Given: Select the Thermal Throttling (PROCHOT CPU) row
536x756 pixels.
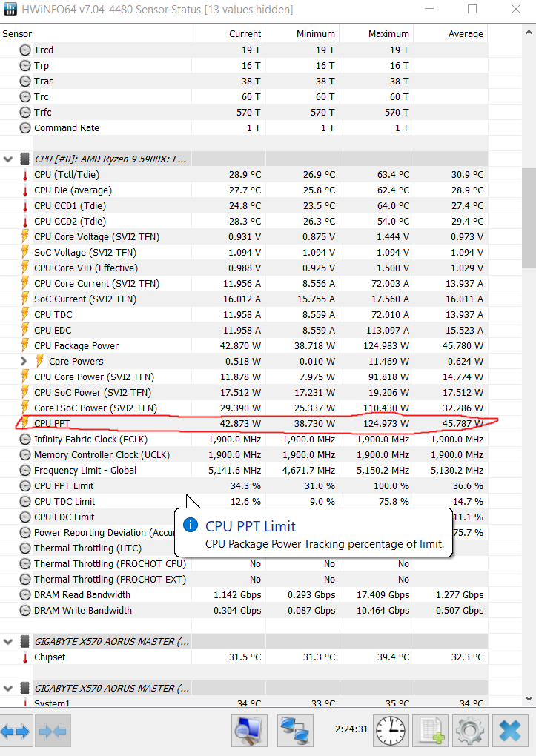Looking at the screenshot, I should [244, 563].
